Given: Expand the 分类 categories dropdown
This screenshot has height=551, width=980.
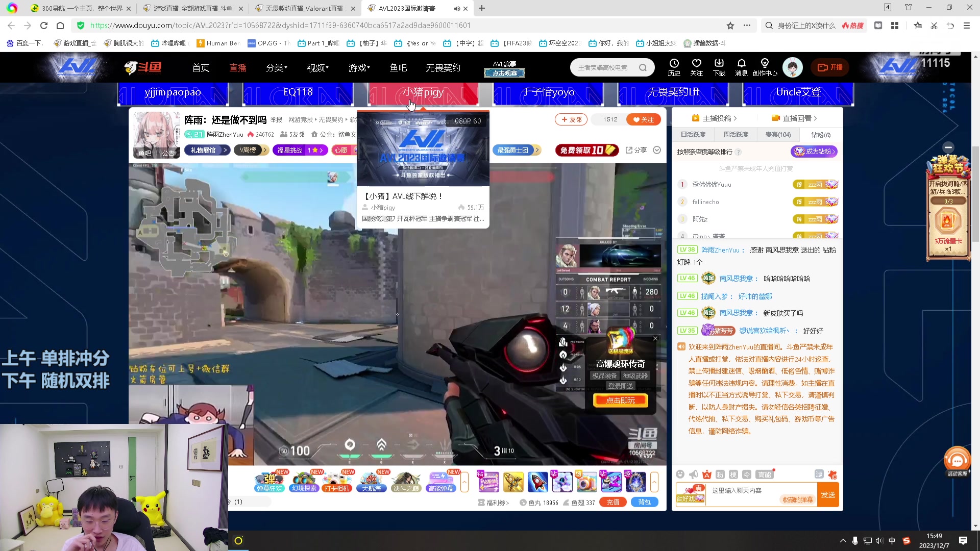Looking at the screenshot, I should pos(277,68).
